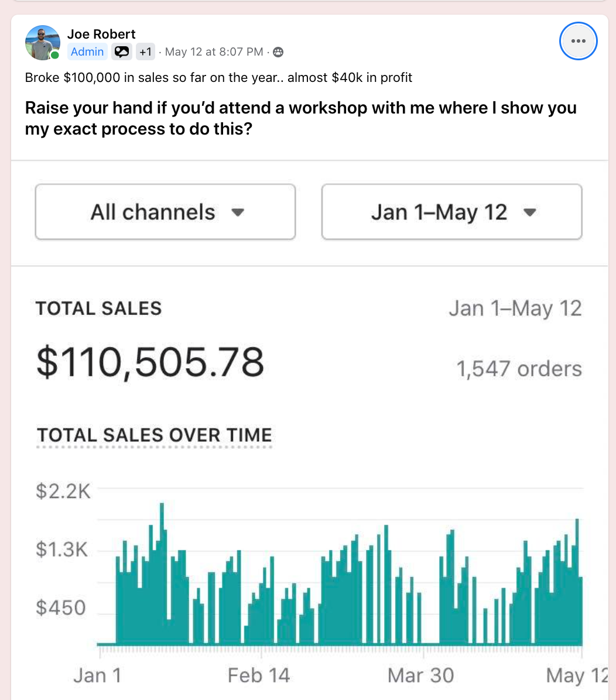Click the Mar 30 axis label
This screenshot has width=616, height=700.
point(420,675)
